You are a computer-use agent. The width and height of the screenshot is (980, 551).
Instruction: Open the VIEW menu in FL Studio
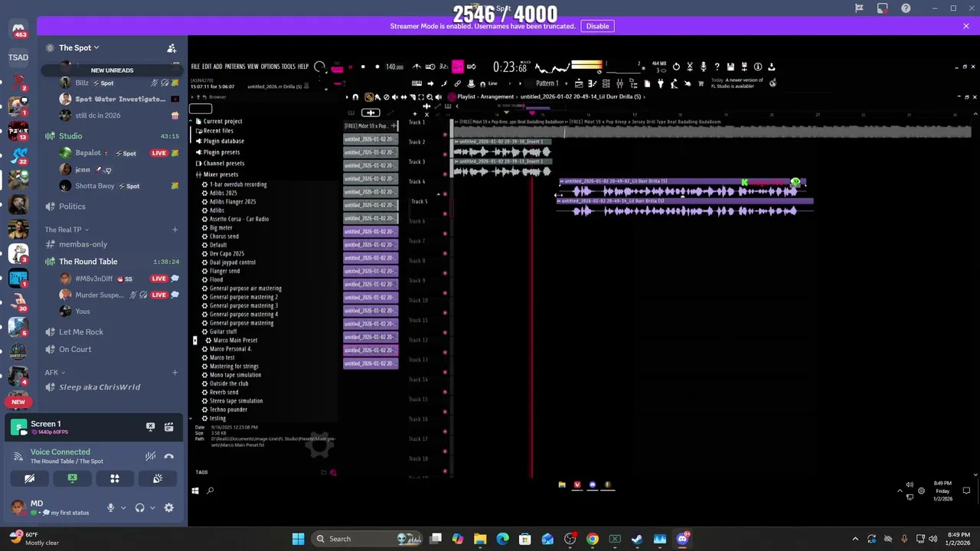pyautogui.click(x=253, y=67)
